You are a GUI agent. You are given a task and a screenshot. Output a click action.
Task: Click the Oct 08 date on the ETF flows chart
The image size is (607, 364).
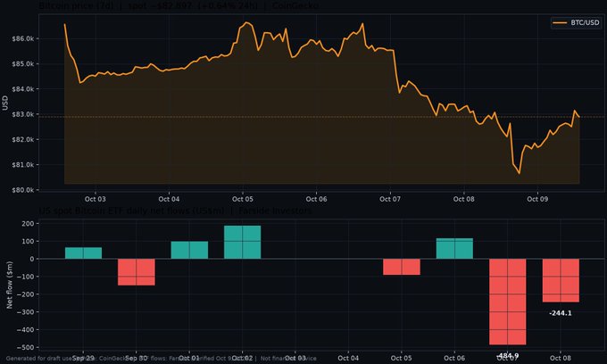coord(561,358)
